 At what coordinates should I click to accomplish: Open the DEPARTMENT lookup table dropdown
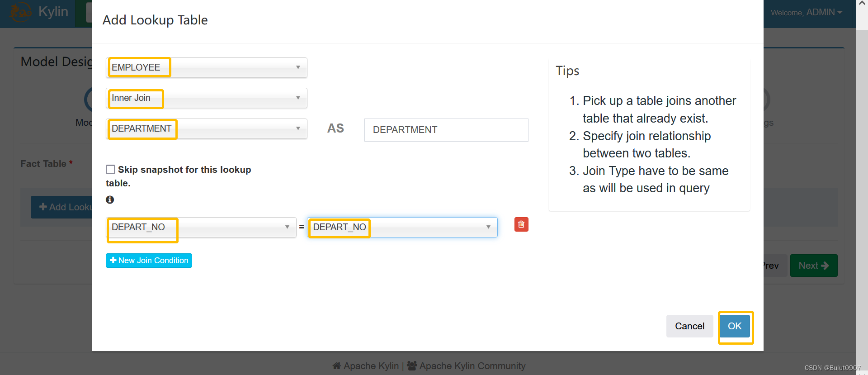207,129
